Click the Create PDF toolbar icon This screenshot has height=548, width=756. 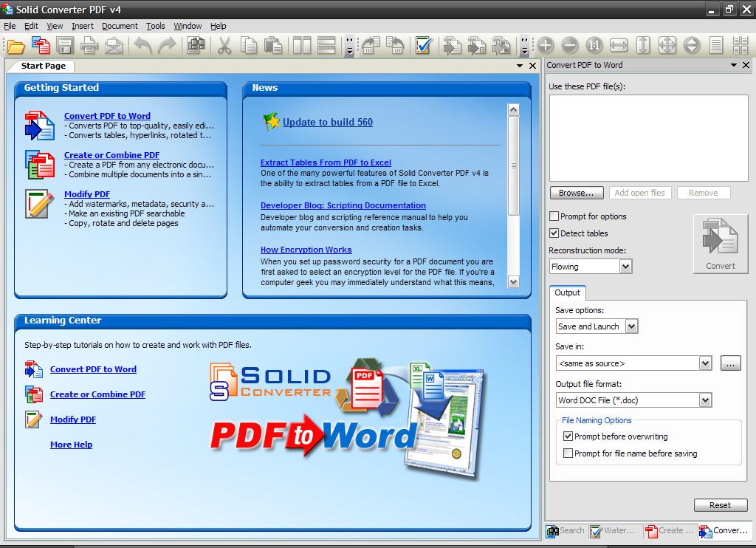tap(41, 46)
